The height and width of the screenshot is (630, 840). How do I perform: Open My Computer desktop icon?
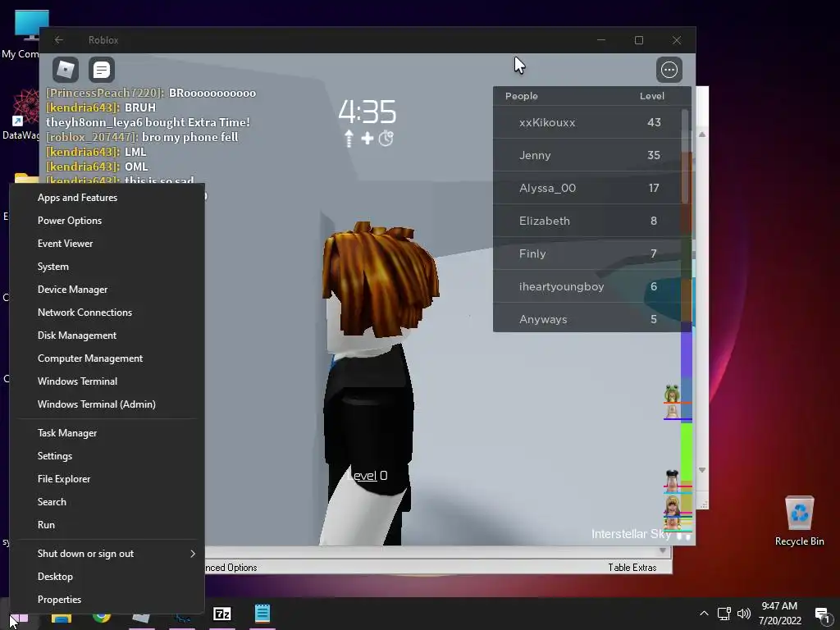coord(24,34)
